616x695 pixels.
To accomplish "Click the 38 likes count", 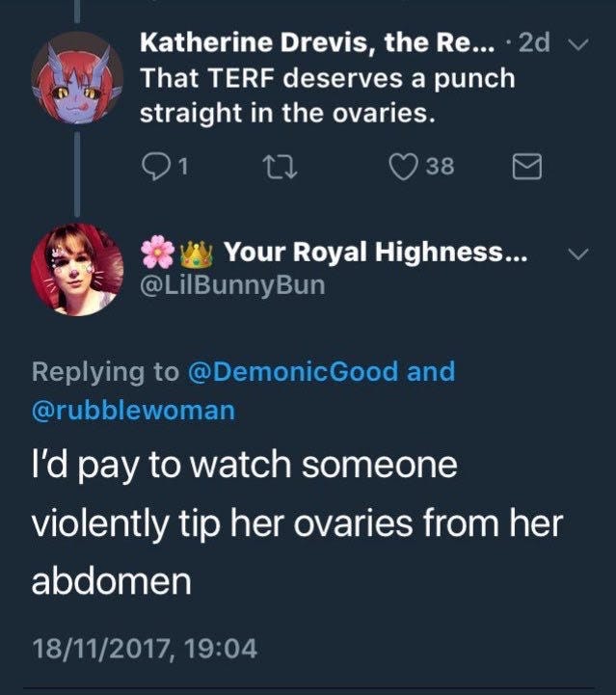I will pyautogui.click(x=440, y=166).
